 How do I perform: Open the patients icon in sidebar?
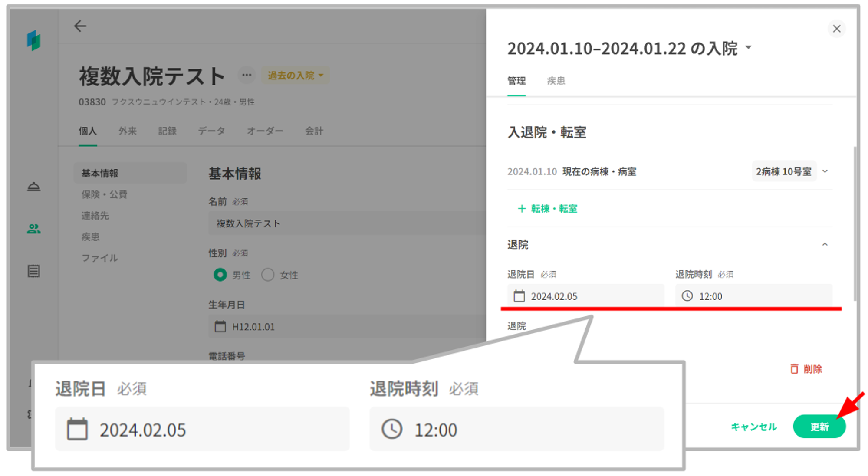coord(33,229)
